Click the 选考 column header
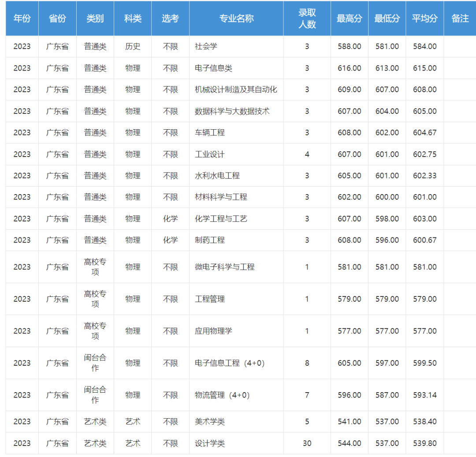 pyautogui.click(x=170, y=19)
